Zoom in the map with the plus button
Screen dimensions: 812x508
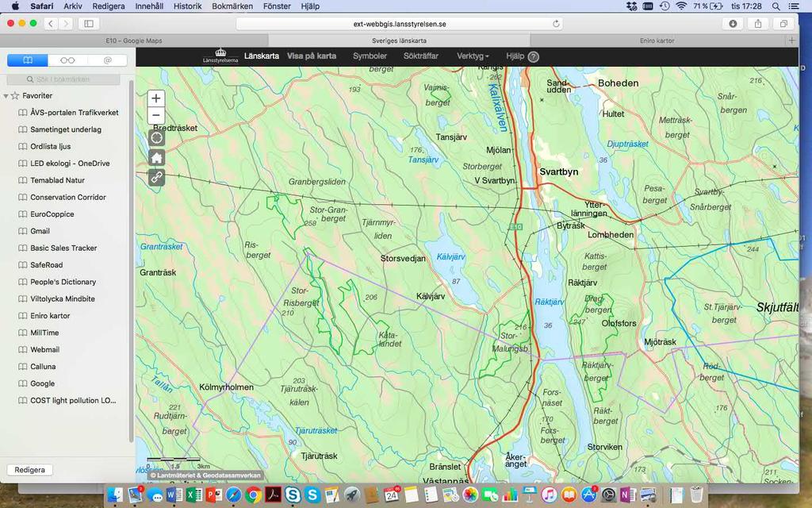pyautogui.click(x=156, y=98)
